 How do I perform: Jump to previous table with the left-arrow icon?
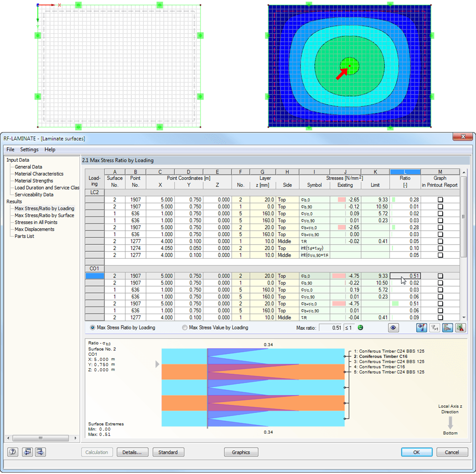pos(27,452)
